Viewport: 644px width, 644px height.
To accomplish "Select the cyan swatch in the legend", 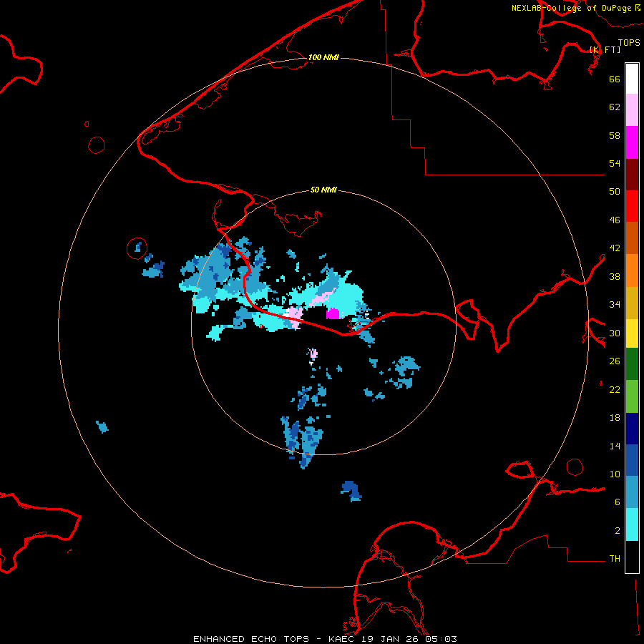I will [632, 525].
